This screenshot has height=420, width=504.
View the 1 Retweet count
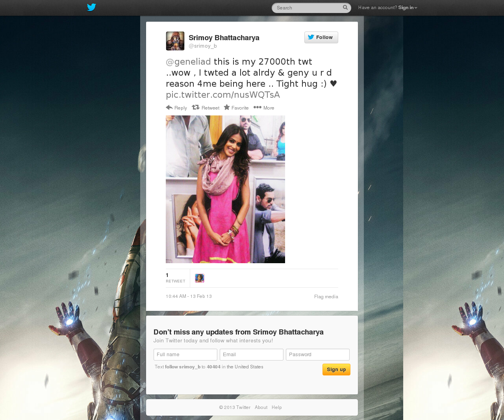(175, 278)
